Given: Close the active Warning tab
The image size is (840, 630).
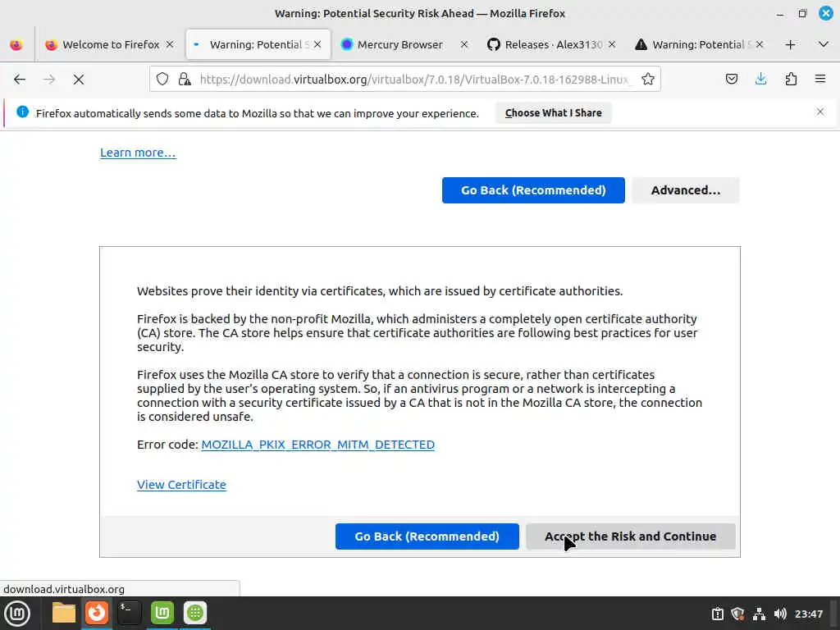Looking at the screenshot, I should 317,44.
